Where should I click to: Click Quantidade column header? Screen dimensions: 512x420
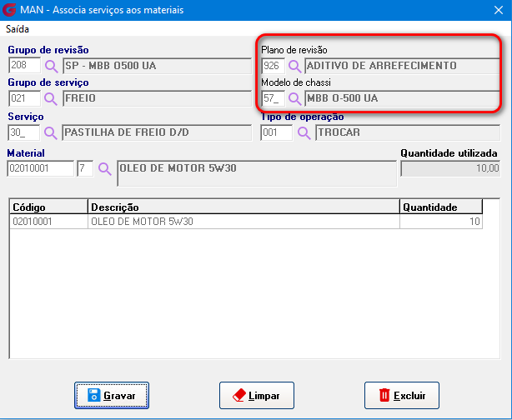point(441,207)
